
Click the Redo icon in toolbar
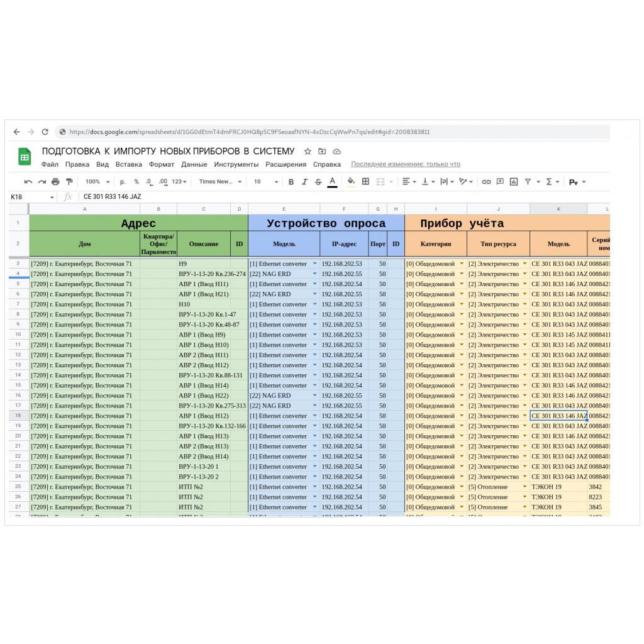[42, 182]
